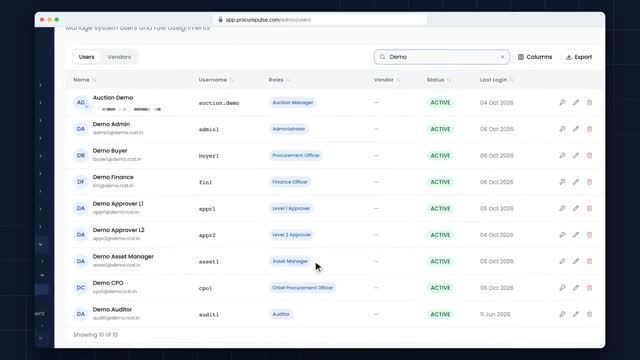Key icon in Demo Approver L2 row
The image size is (640, 360).
(562, 235)
